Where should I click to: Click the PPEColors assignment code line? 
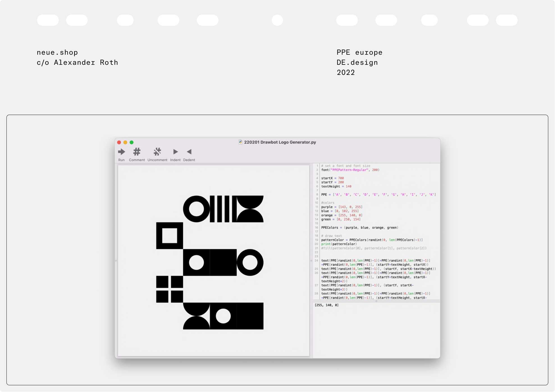tap(359, 228)
